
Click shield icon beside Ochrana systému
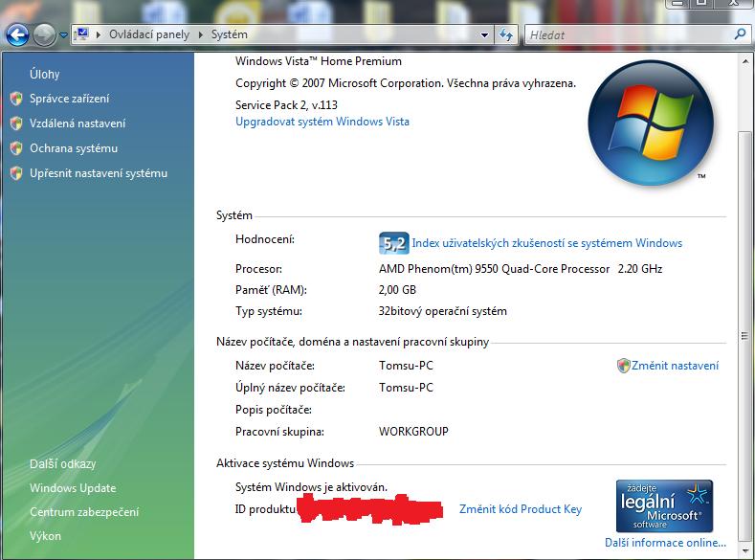click(x=16, y=148)
